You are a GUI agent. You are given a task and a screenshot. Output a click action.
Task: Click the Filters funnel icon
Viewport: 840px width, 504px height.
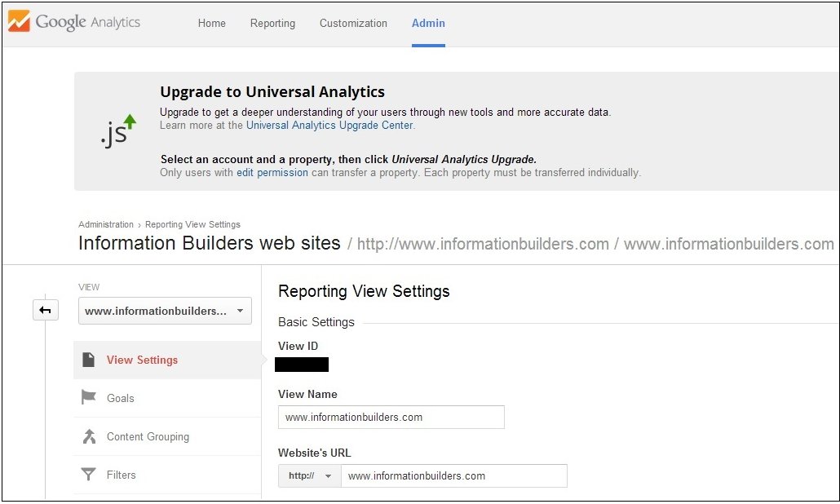pos(88,475)
